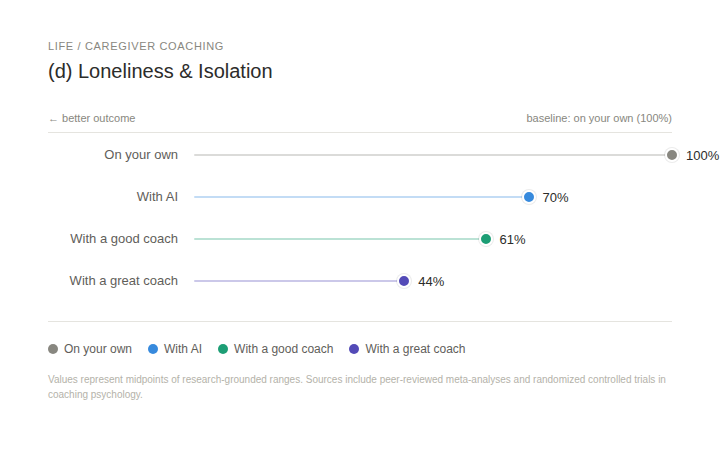The image size is (720, 456).
Task: Click the green good coach data point
Action: point(486,239)
